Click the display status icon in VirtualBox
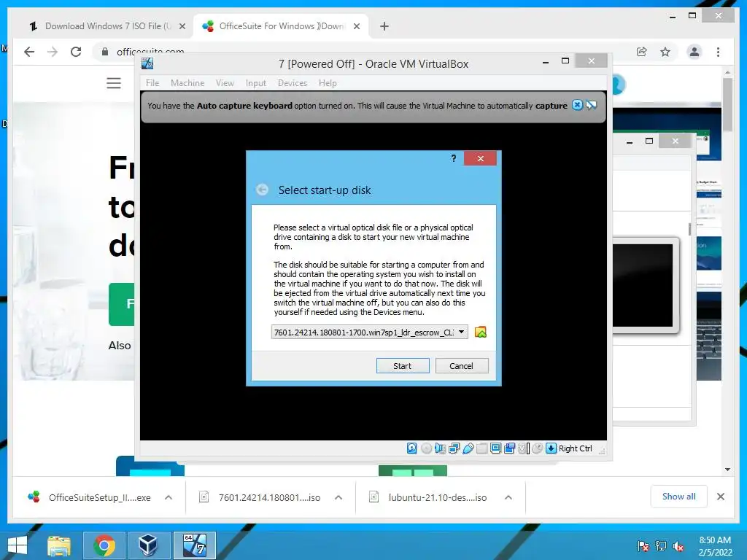 click(495, 448)
